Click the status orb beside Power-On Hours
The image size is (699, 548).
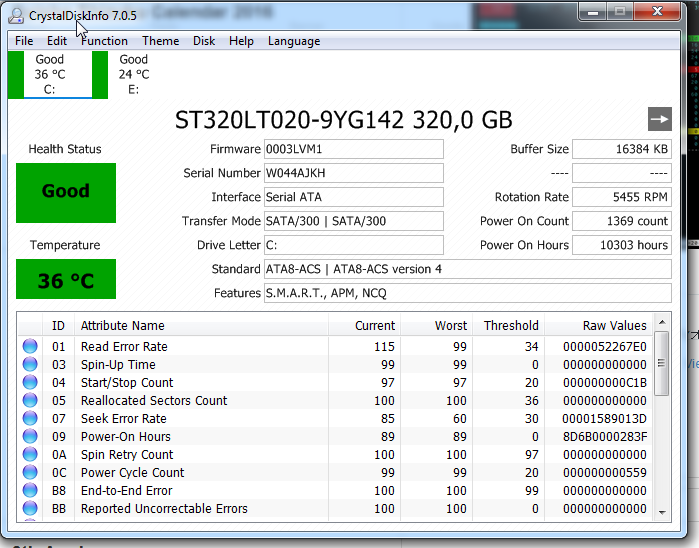(x=30, y=437)
